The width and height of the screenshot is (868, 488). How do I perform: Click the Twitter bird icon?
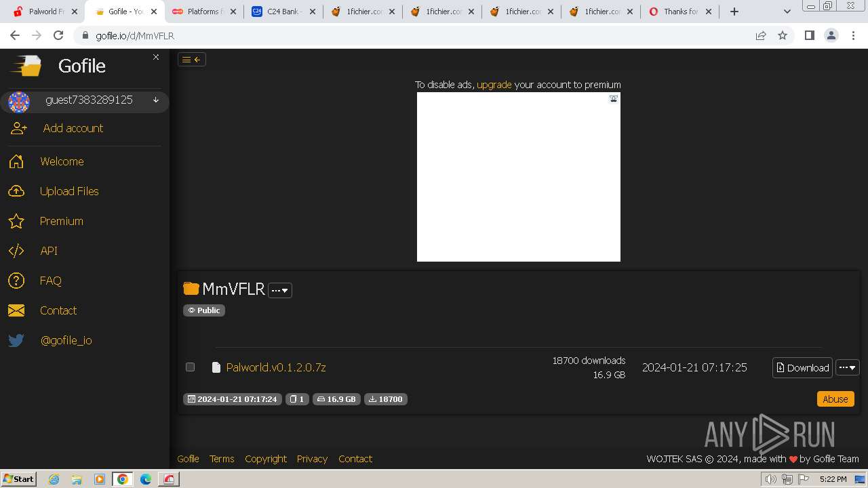(16, 340)
